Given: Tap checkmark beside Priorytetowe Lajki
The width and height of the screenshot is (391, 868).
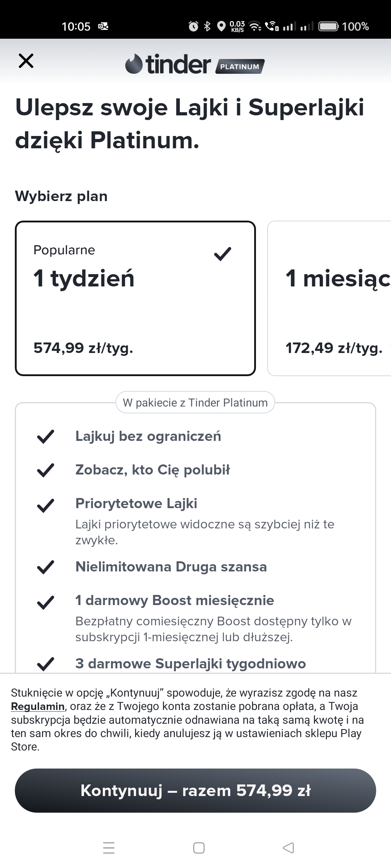Looking at the screenshot, I should 46,505.
